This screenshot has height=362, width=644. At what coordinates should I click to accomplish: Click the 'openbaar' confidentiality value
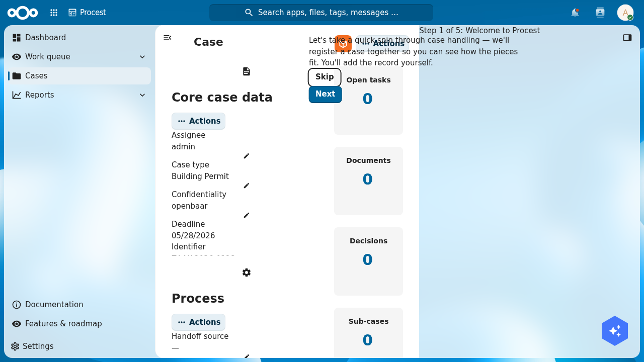tap(190, 206)
